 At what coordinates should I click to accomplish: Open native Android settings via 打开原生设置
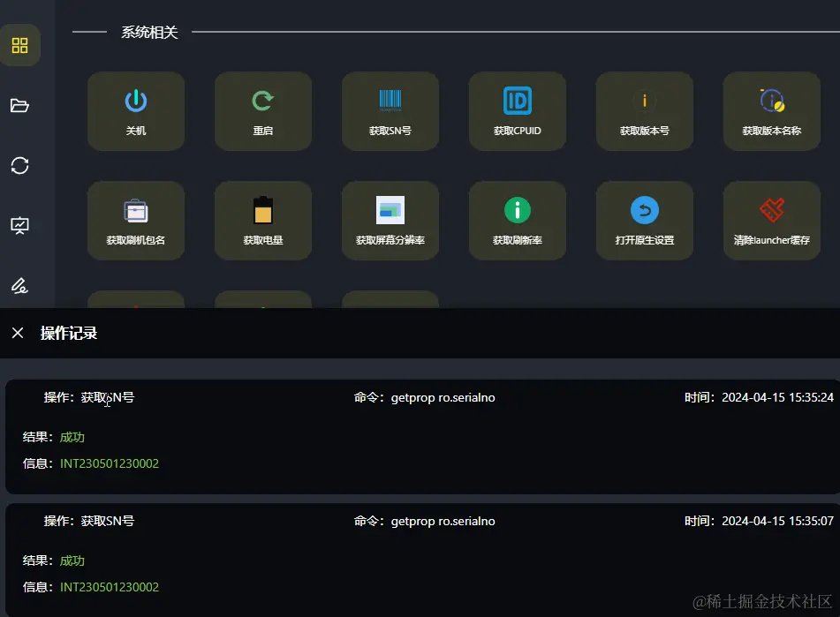point(645,221)
